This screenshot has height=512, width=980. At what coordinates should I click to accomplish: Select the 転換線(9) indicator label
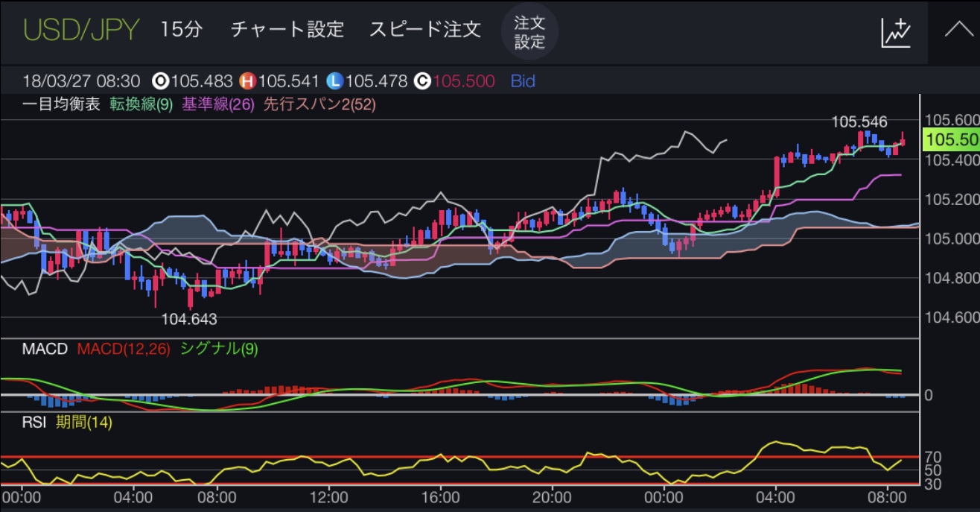141,104
